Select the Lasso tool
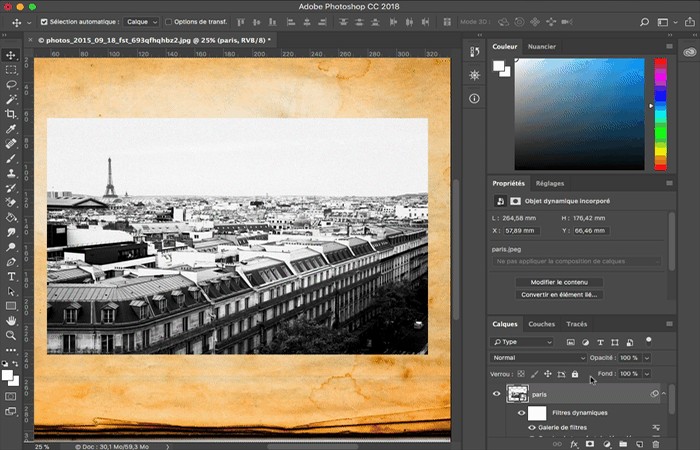 point(11,84)
